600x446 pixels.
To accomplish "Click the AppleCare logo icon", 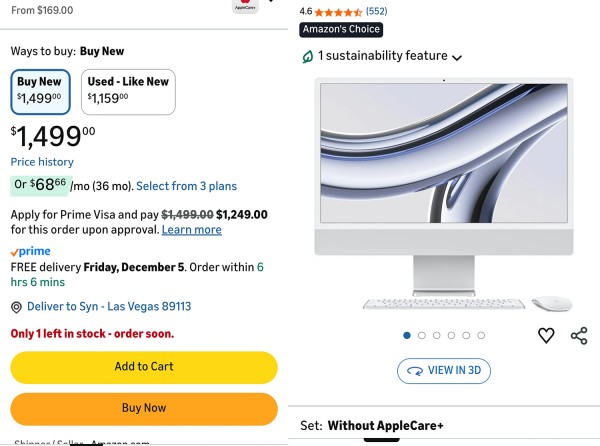I will pyautogui.click(x=244, y=5).
